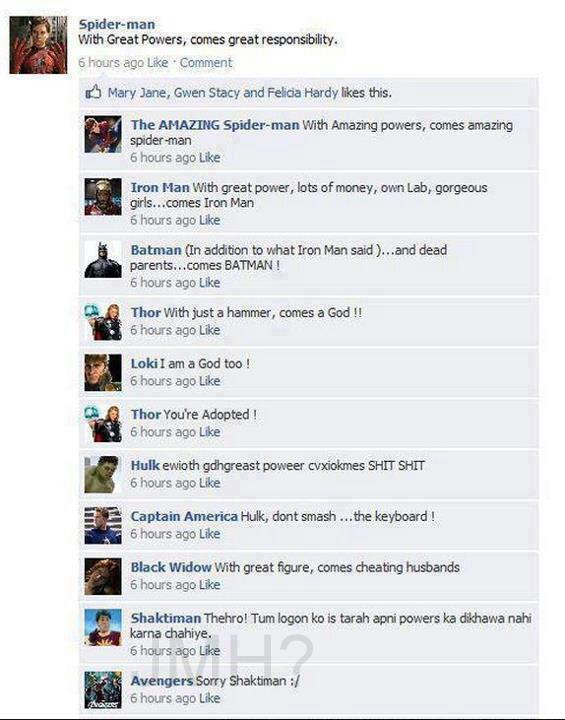Image resolution: width=565 pixels, height=720 pixels.
Task: Open Spider-man's profile picture
Action: 38,45
